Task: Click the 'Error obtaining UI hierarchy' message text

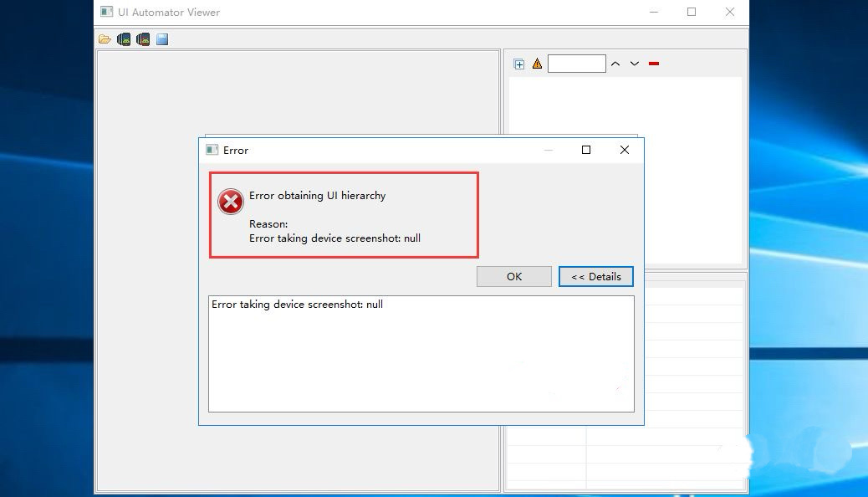Action: click(x=317, y=196)
